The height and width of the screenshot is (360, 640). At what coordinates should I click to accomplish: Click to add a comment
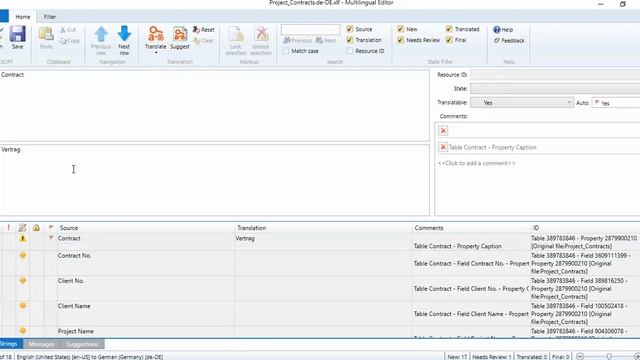coord(476,163)
